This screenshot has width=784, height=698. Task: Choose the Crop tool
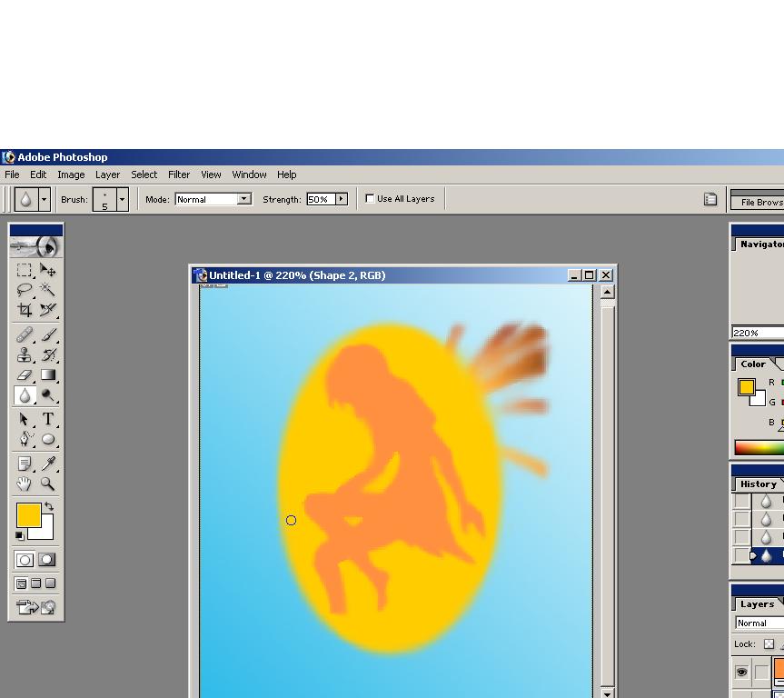click(25, 310)
